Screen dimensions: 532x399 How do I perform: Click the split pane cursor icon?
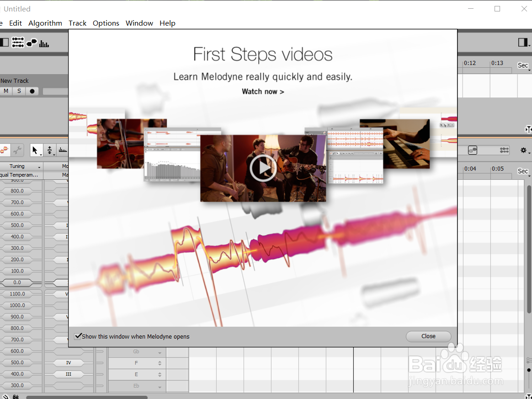(528, 129)
